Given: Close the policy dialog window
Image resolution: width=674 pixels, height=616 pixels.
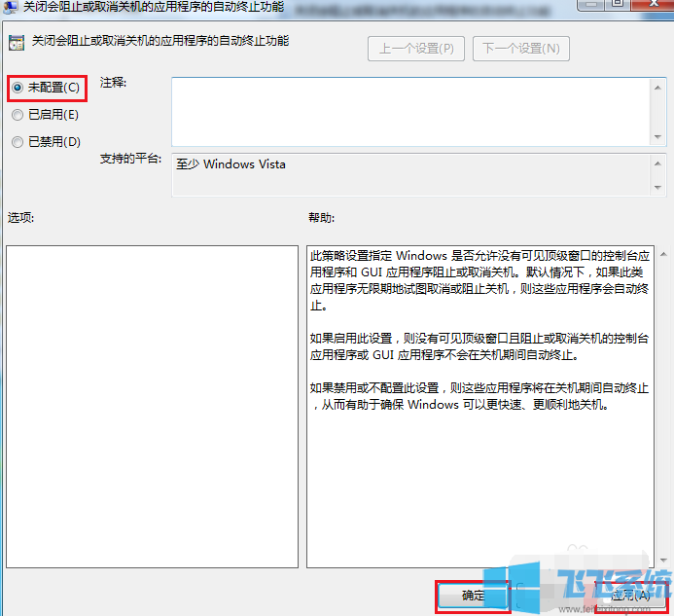Looking at the screenshot, I should coord(654,4).
